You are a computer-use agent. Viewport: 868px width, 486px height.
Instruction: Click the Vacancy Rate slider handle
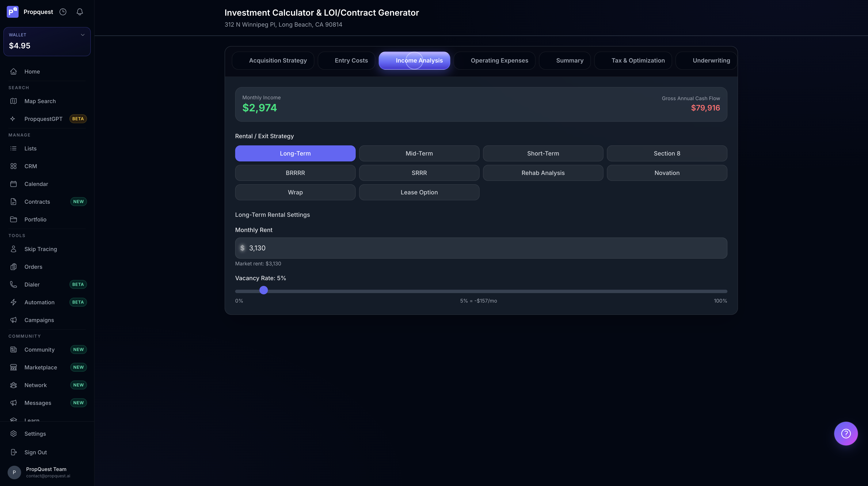click(263, 290)
